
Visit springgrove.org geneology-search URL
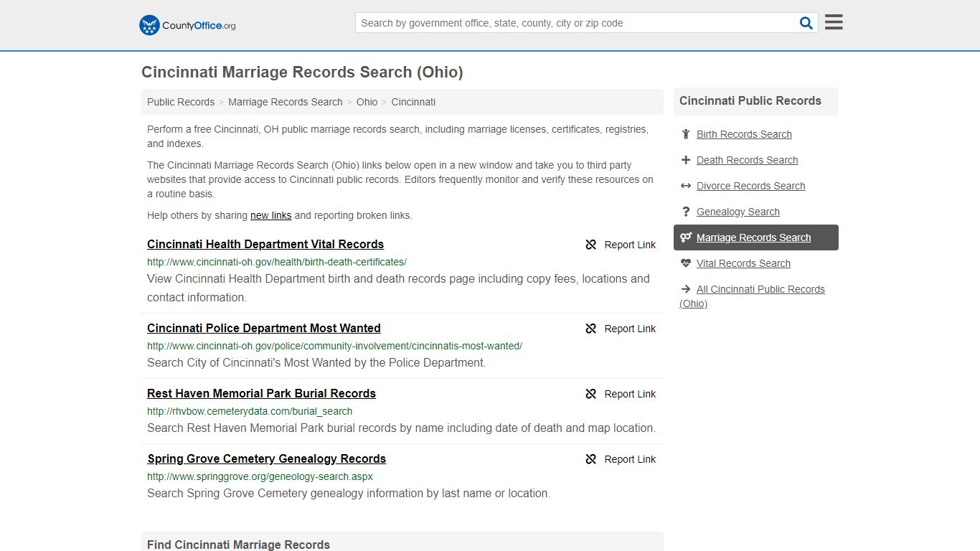pyautogui.click(x=260, y=476)
